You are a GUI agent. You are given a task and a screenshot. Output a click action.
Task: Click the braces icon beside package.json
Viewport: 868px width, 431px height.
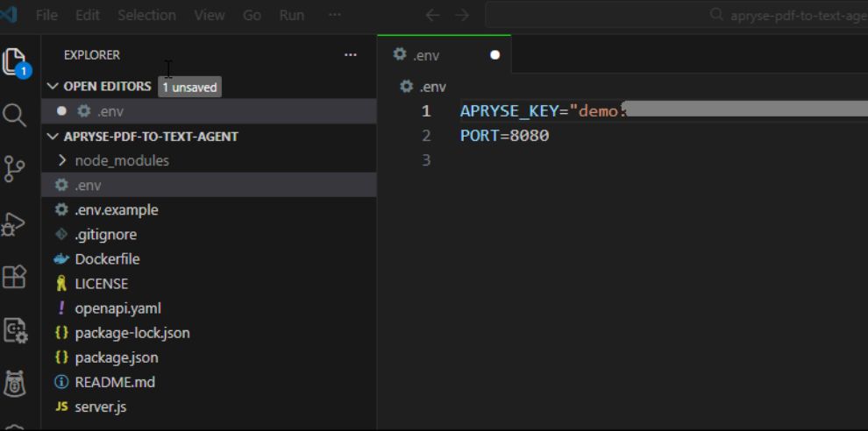tap(61, 357)
